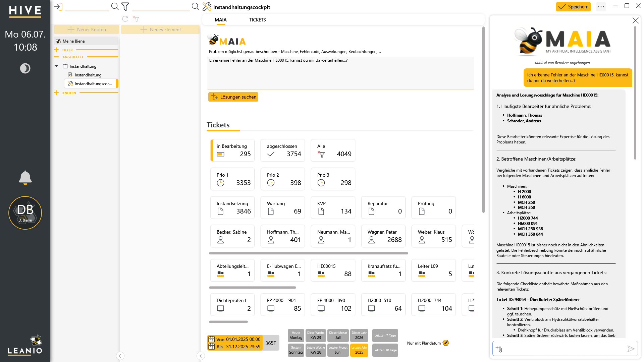Click the Bis date calendar icon

[212, 347]
